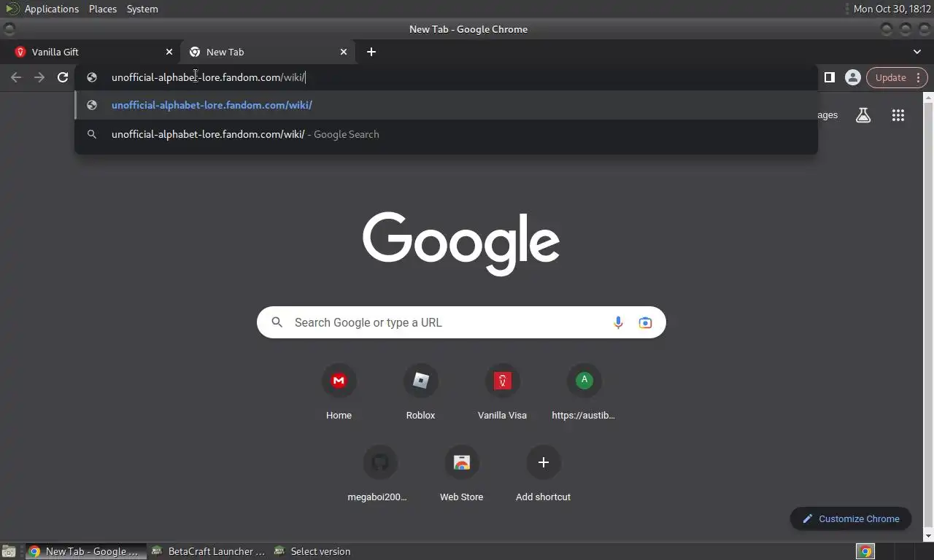The height and width of the screenshot is (560, 934).
Task: Start voice search with microphone icon
Action: click(618, 322)
